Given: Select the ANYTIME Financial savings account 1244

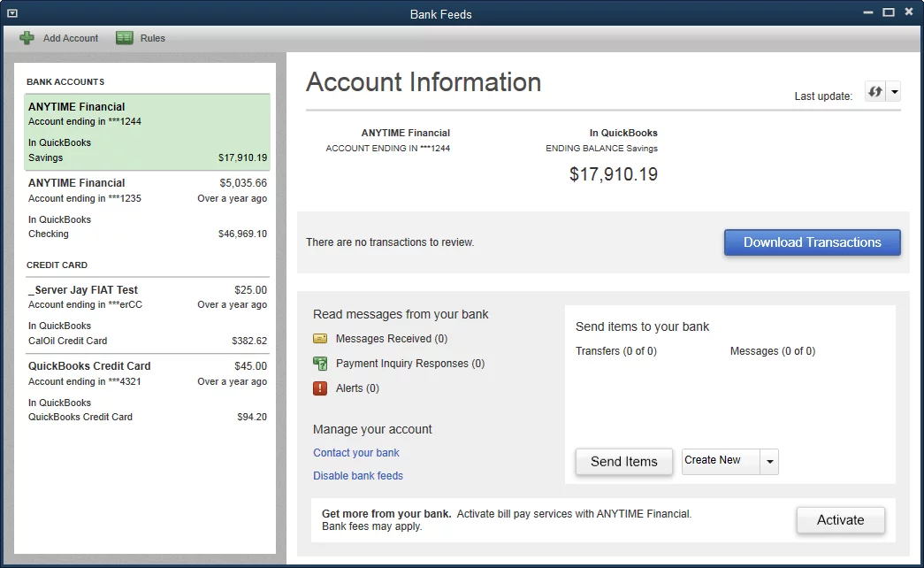Looking at the screenshot, I should [x=147, y=131].
